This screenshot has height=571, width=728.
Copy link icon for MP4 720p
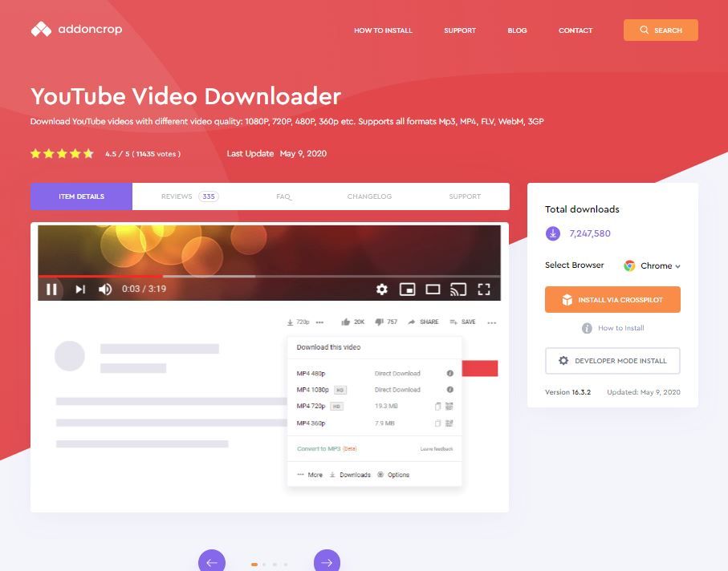click(437, 407)
